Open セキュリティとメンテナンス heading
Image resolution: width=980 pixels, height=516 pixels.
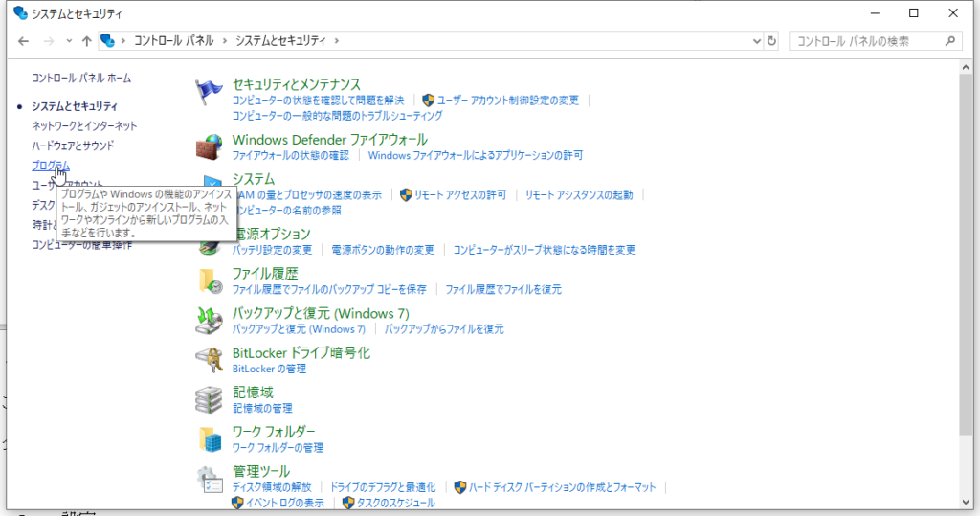tap(297, 84)
